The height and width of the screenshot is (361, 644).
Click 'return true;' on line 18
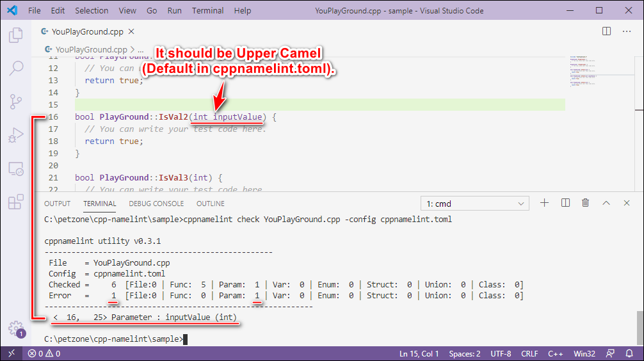pos(114,141)
